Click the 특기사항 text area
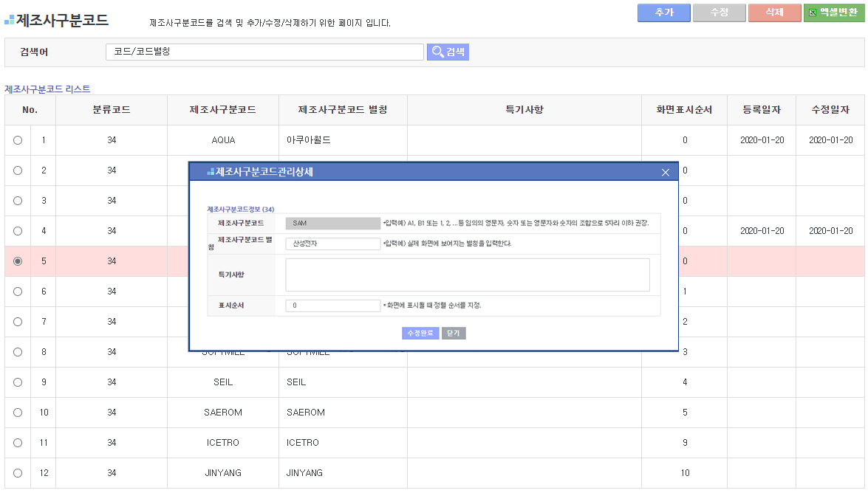The height and width of the screenshot is (493, 868). (467, 275)
